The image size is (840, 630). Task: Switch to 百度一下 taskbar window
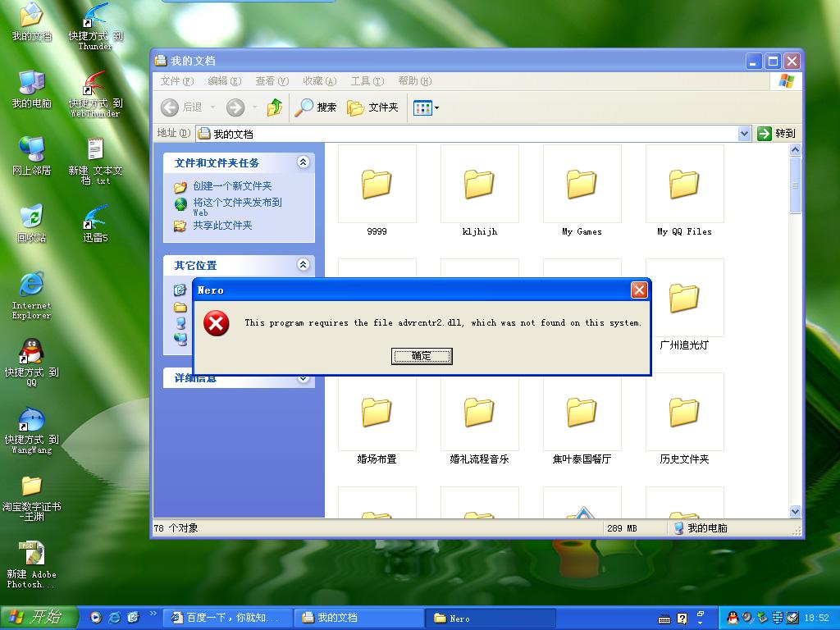(x=227, y=618)
